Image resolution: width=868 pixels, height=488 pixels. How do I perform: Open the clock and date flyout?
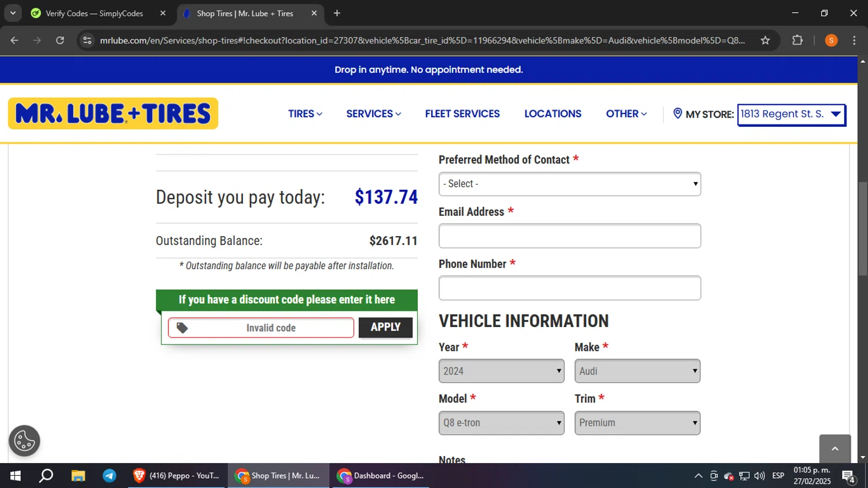[812, 476]
